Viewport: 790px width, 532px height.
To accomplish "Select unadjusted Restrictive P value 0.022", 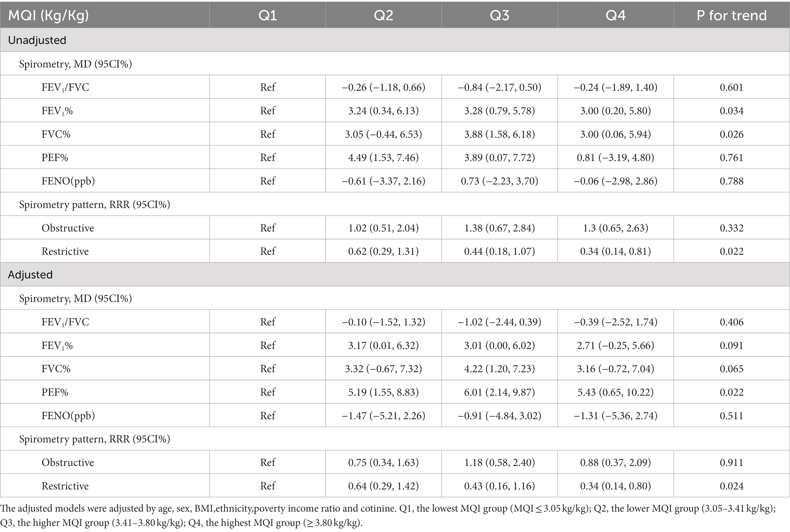I will coord(732,251).
